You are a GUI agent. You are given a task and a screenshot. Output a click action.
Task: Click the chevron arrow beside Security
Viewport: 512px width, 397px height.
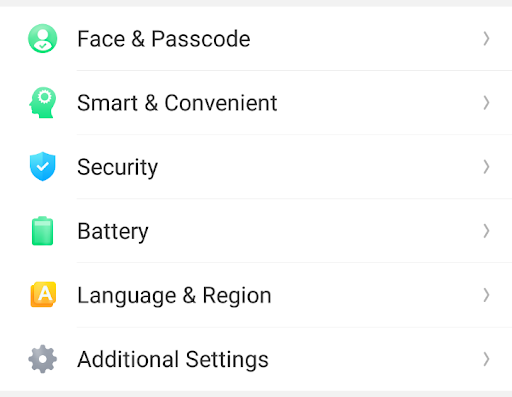click(486, 166)
